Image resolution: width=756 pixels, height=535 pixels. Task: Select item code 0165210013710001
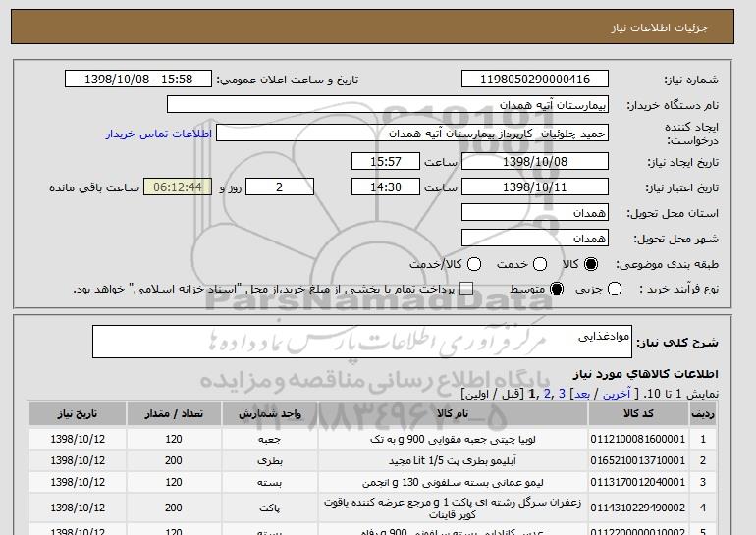pos(638,460)
